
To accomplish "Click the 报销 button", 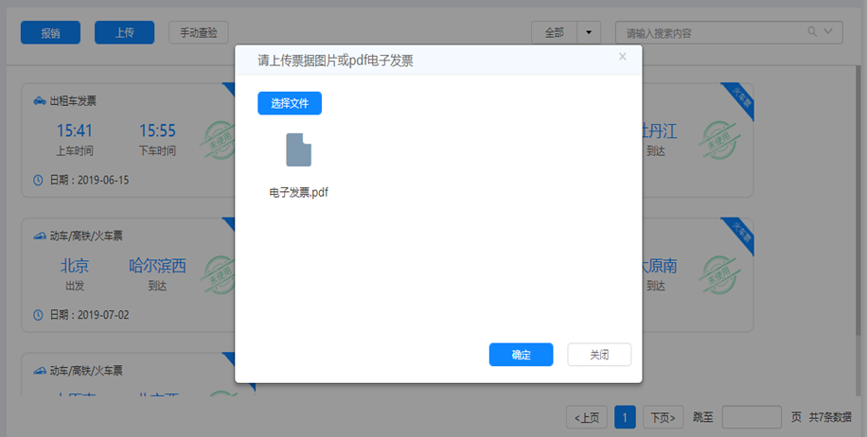I will [x=50, y=32].
